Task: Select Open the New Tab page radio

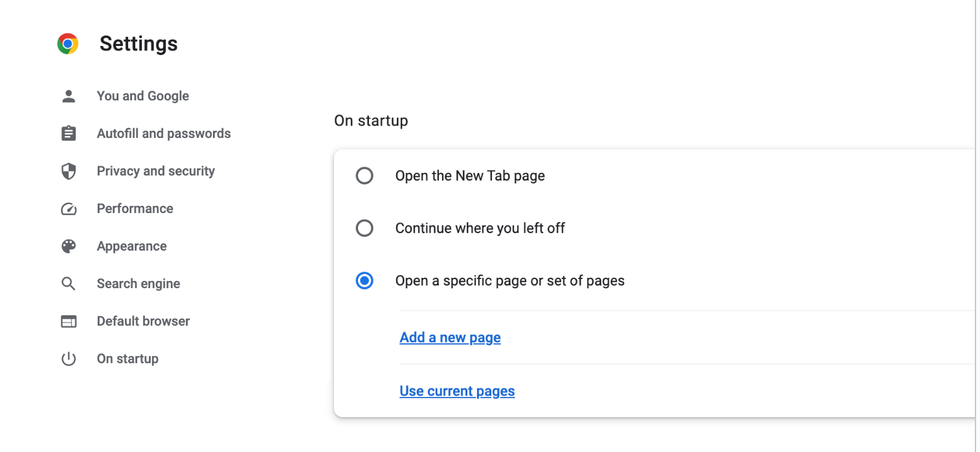Action: coord(364,175)
